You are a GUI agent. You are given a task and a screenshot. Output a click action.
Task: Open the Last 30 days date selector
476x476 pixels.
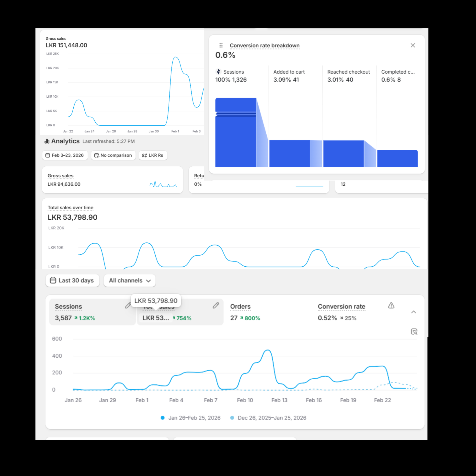tap(72, 280)
